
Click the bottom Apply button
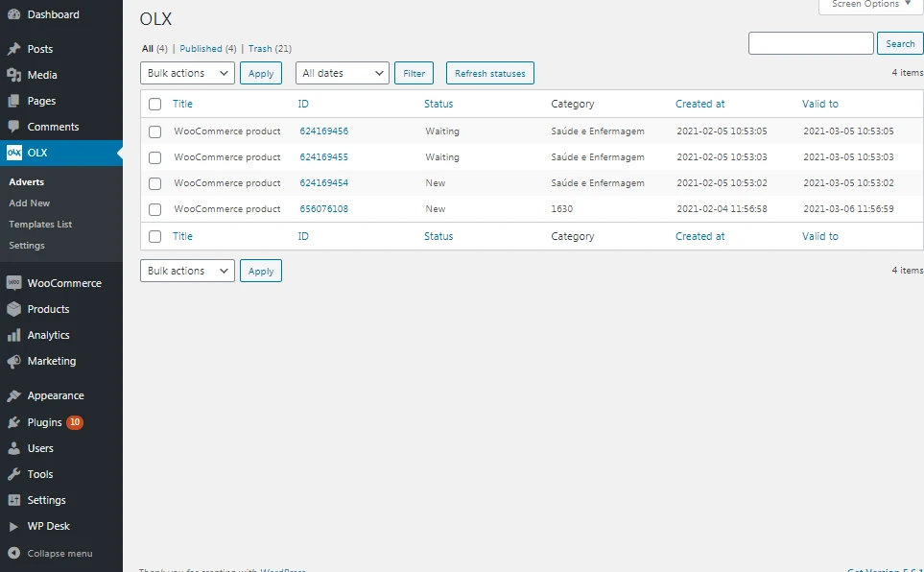pos(260,271)
